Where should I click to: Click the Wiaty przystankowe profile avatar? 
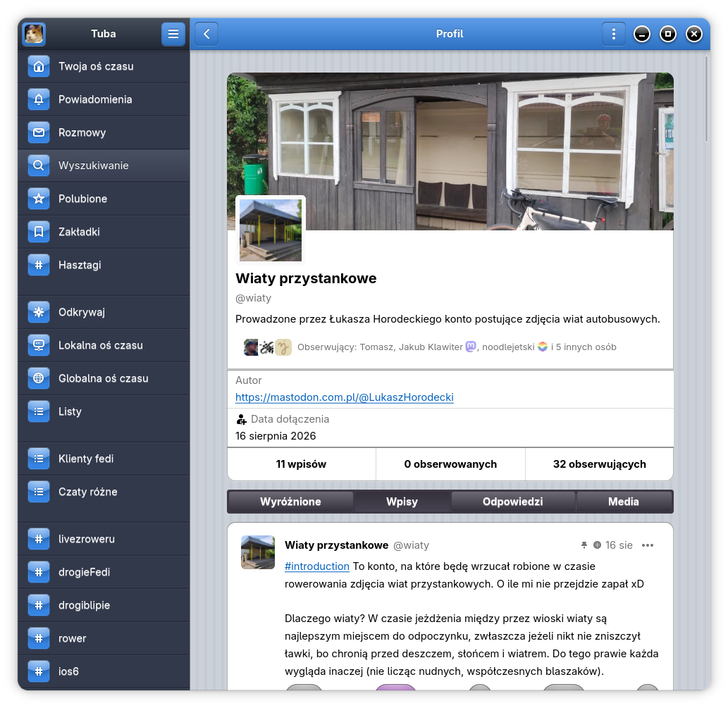(271, 230)
